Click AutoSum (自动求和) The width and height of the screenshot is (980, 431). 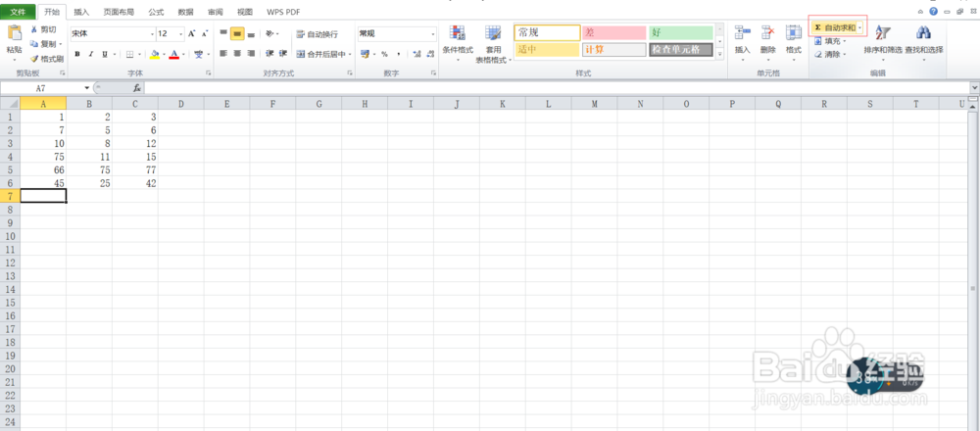coord(834,28)
